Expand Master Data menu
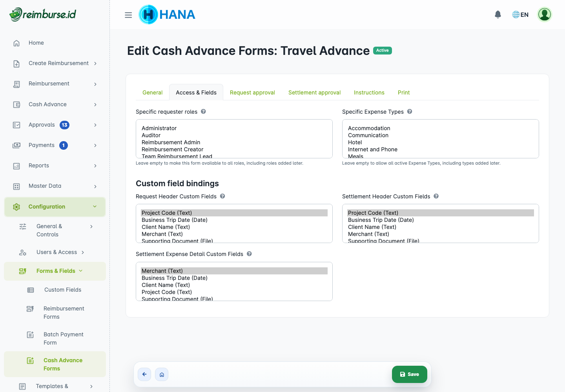565x392 pixels. (x=95, y=186)
